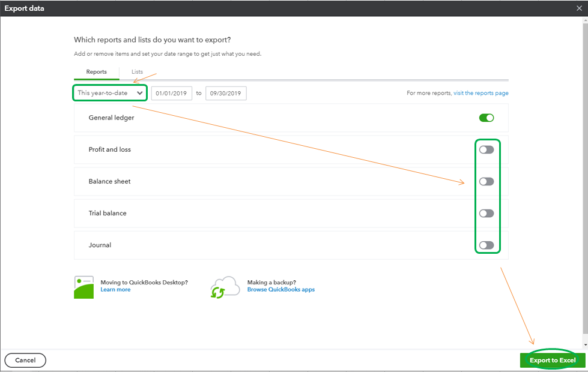Open the This year-to-date dropdown
The image size is (588, 372).
pos(110,93)
